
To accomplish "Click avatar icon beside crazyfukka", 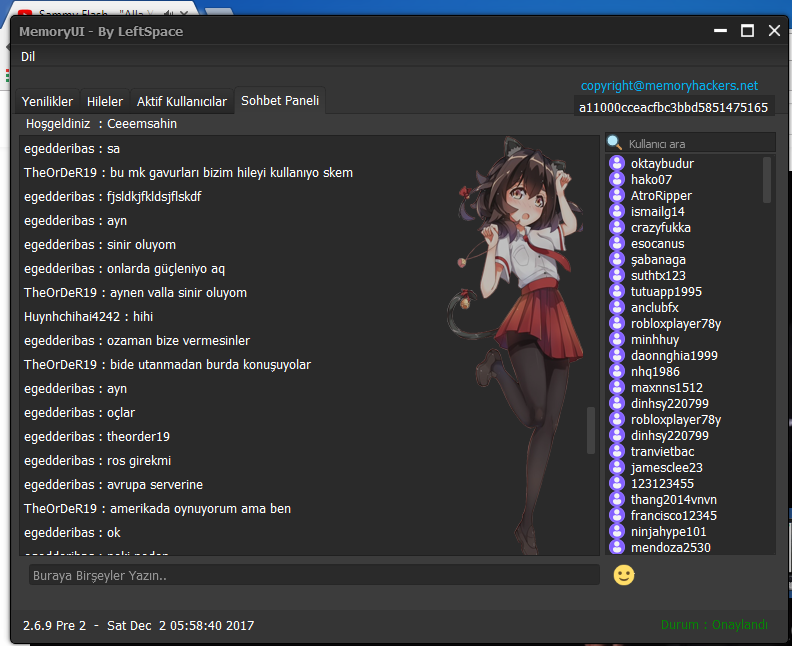I will (x=617, y=227).
